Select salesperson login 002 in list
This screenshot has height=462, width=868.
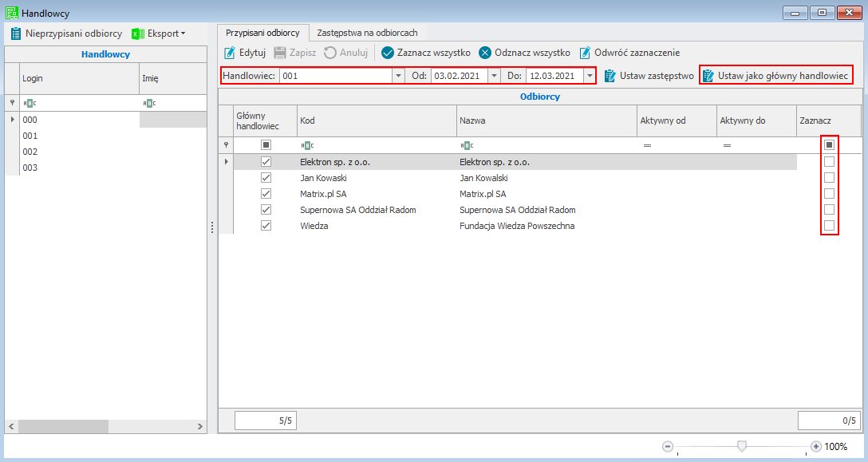[x=31, y=152]
